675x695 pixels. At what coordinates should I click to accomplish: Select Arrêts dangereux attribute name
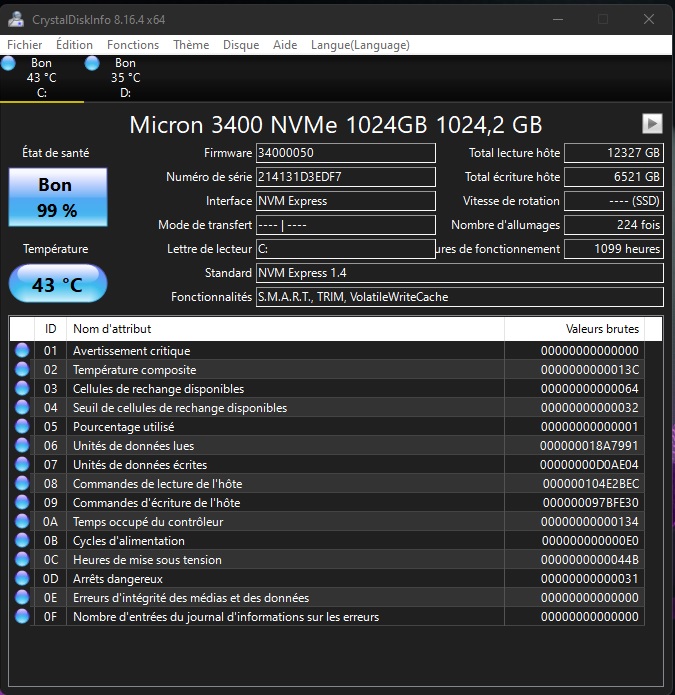(x=117, y=579)
